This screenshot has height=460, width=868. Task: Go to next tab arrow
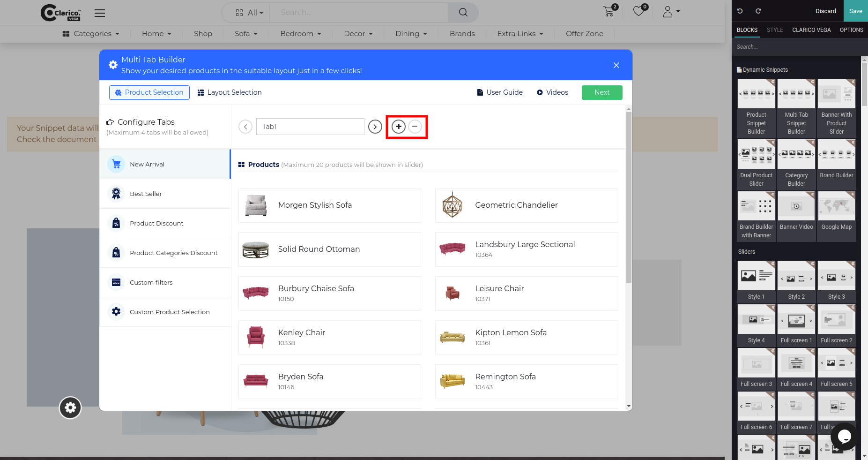(x=375, y=127)
